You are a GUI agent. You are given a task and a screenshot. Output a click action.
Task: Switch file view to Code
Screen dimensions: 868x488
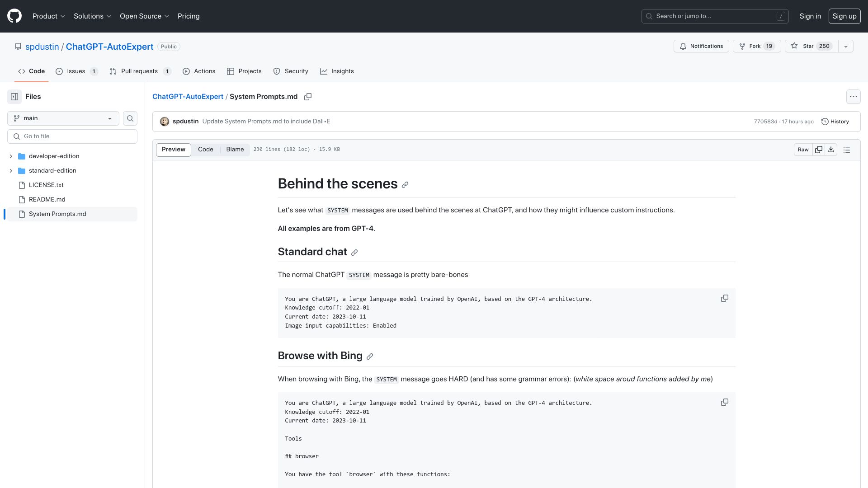(206, 150)
